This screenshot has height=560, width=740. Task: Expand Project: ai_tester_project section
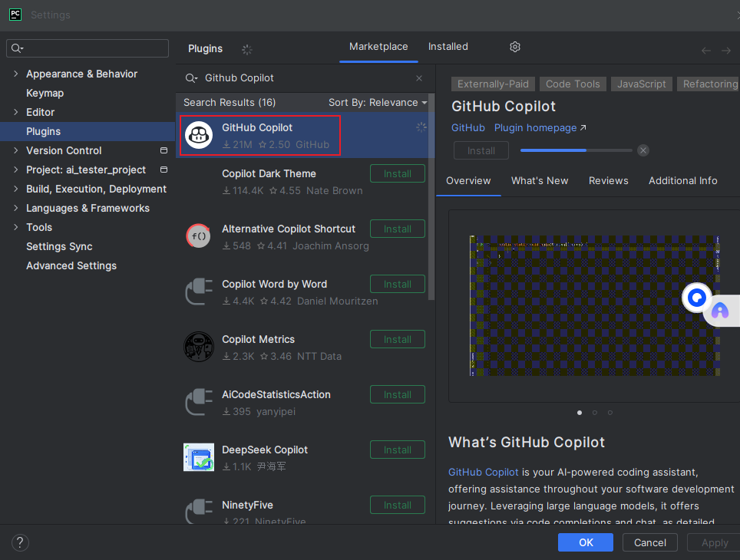(16, 170)
